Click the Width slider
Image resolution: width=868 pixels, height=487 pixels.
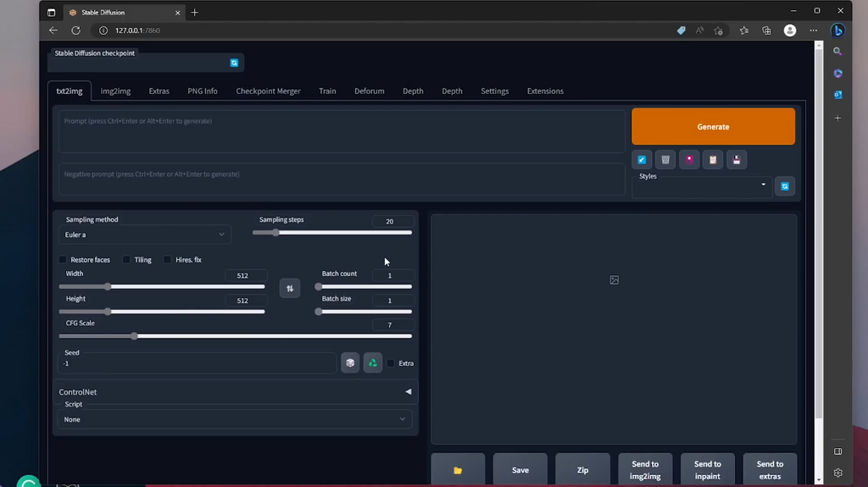pos(162,286)
